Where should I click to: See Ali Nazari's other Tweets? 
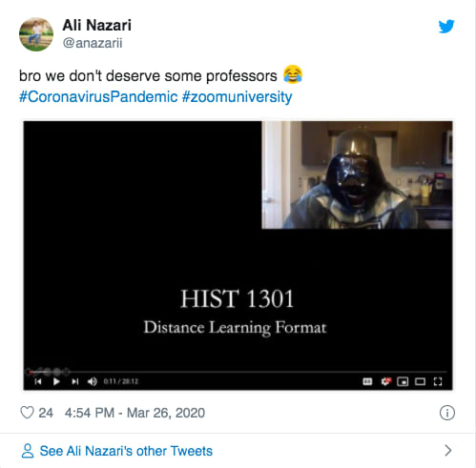[126, 451]
